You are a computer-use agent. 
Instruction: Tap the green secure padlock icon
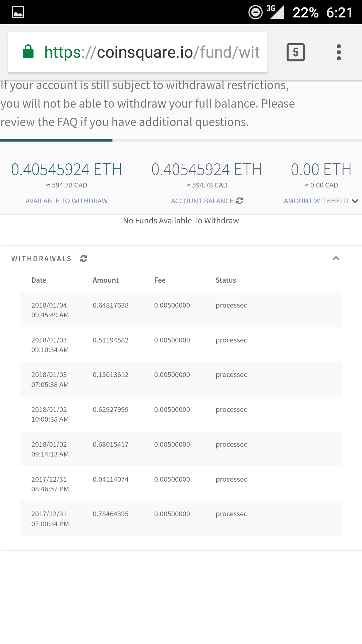tap(28, 52)
